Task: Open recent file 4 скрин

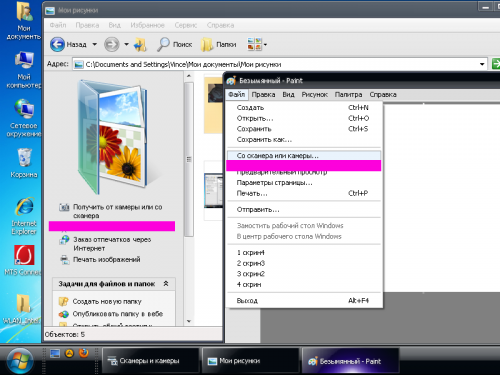Action: pos(304,285)
